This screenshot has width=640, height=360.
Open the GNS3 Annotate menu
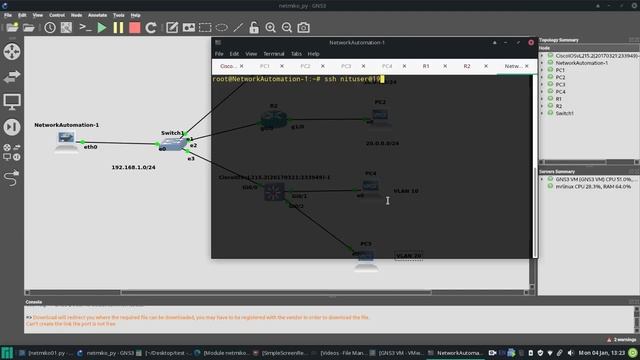[98, 15]
